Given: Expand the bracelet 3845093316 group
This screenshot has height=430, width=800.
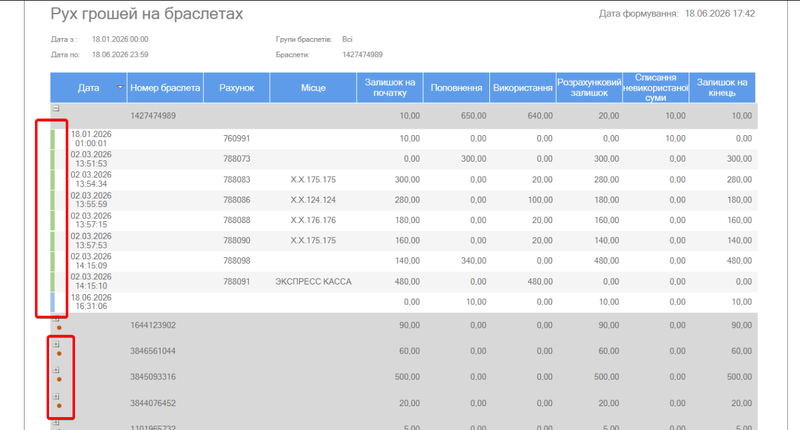Looking at the screenshot, I should click(56, 370).
